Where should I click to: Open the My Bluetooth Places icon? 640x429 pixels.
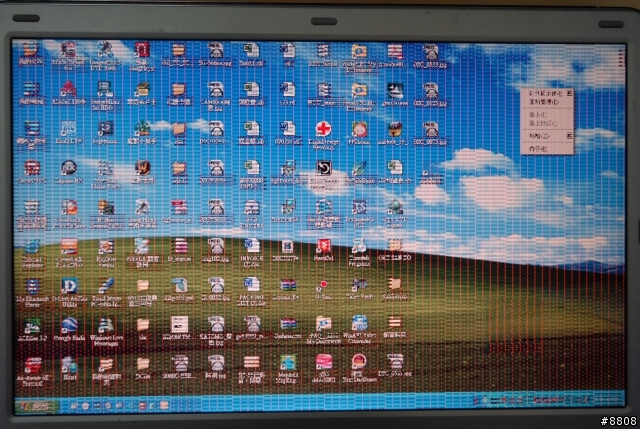click(x=32, y=286)
